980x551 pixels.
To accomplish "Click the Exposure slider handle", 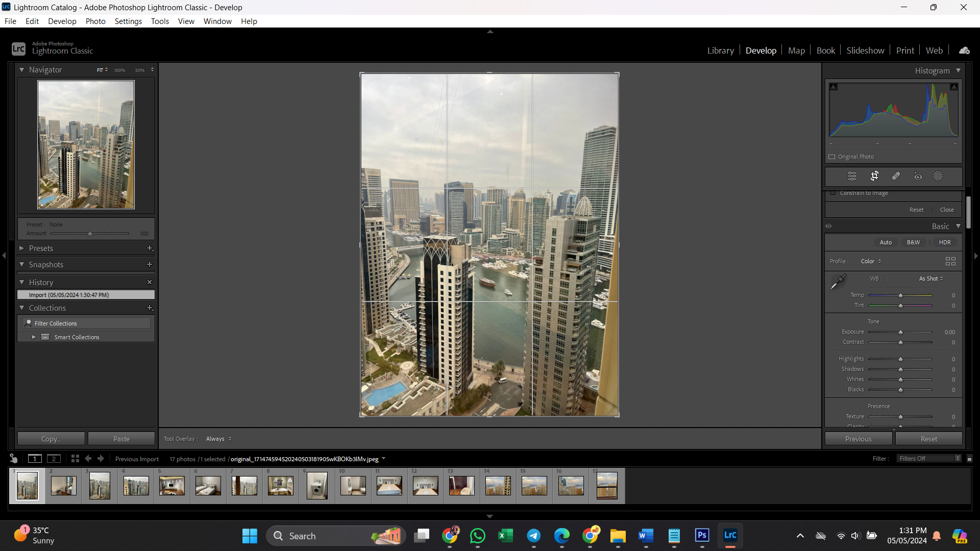I will click(x=900, y=332).
